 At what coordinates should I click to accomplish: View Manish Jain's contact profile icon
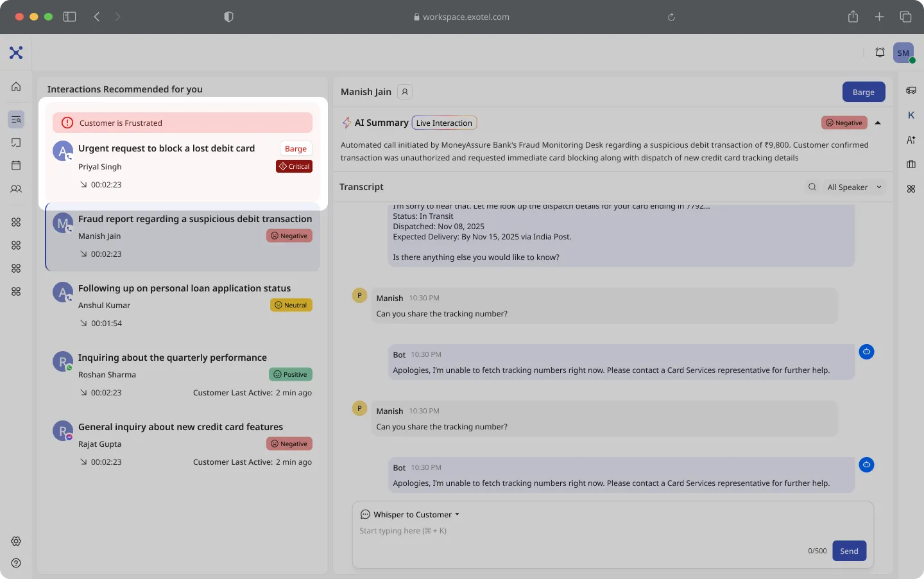click(x=405, y=92)
